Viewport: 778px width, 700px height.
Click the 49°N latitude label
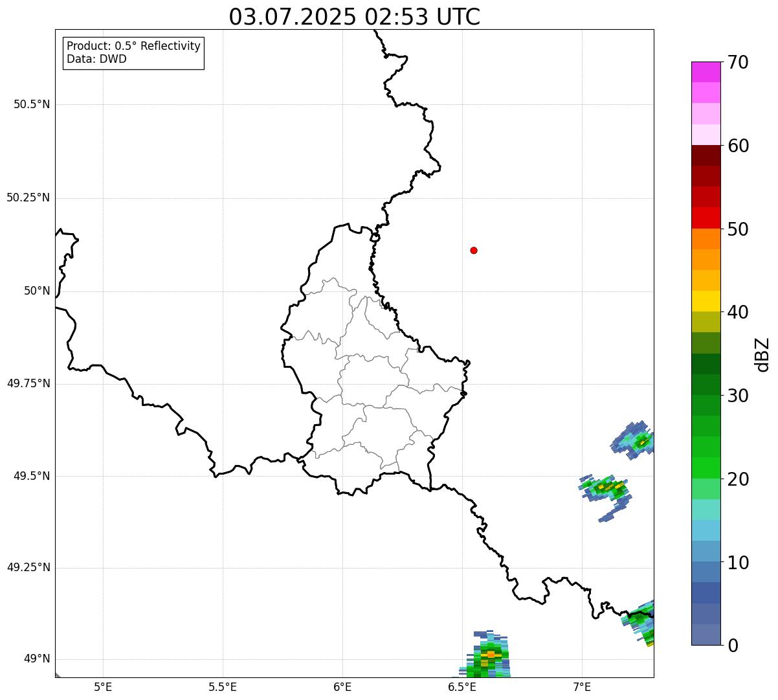coord(37,659)
